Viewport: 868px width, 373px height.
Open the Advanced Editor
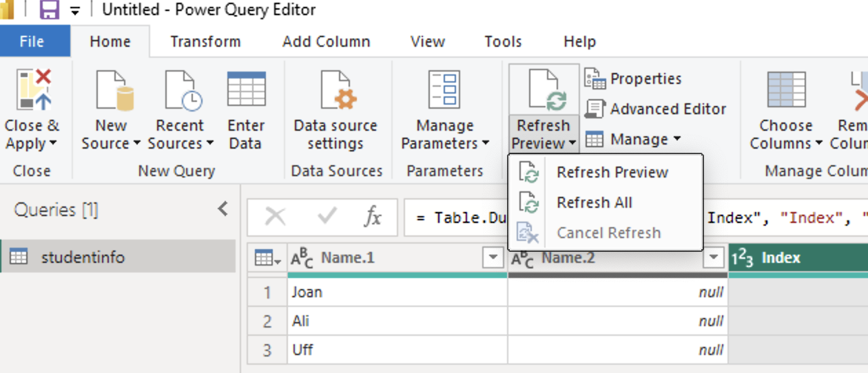pos(655,109)
